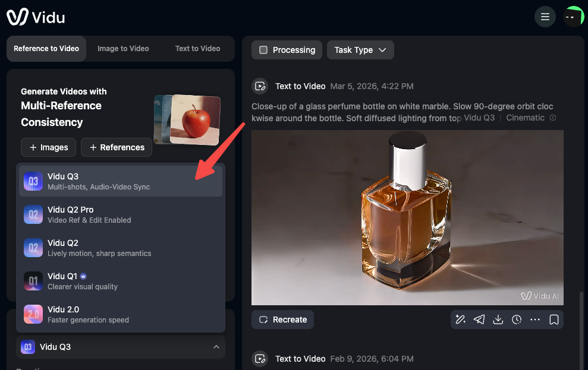Click the Vidu Q1 crown badge
Image resolution: width=588 pixels, height=370 pixels.
click(x=83, y=276)
